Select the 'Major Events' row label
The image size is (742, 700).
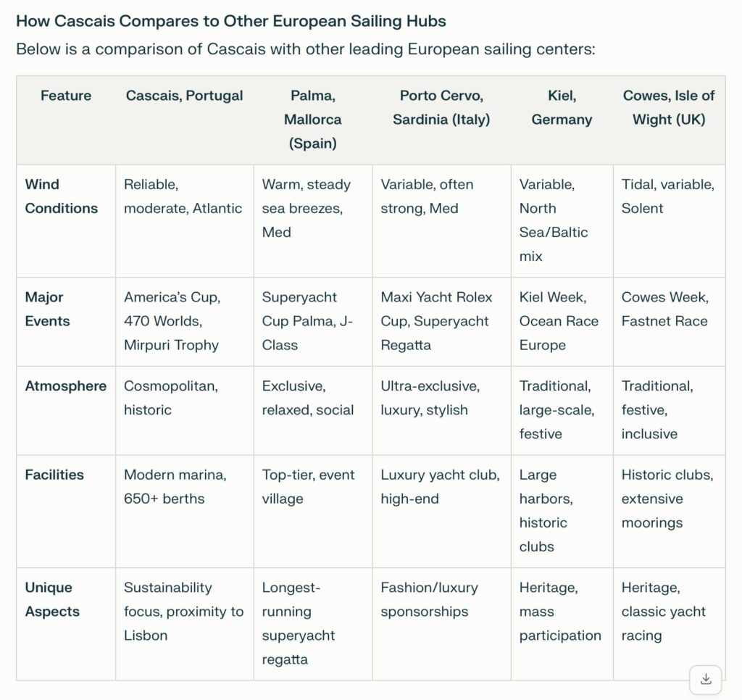47,309
